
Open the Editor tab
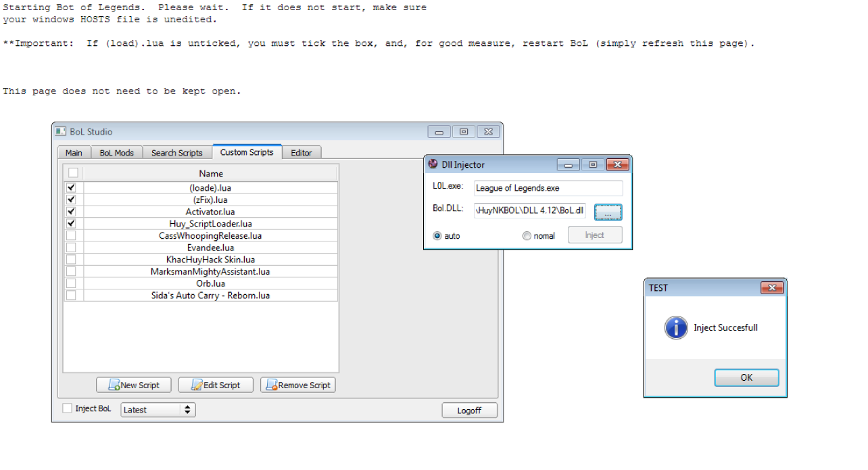tap(302, 153)
